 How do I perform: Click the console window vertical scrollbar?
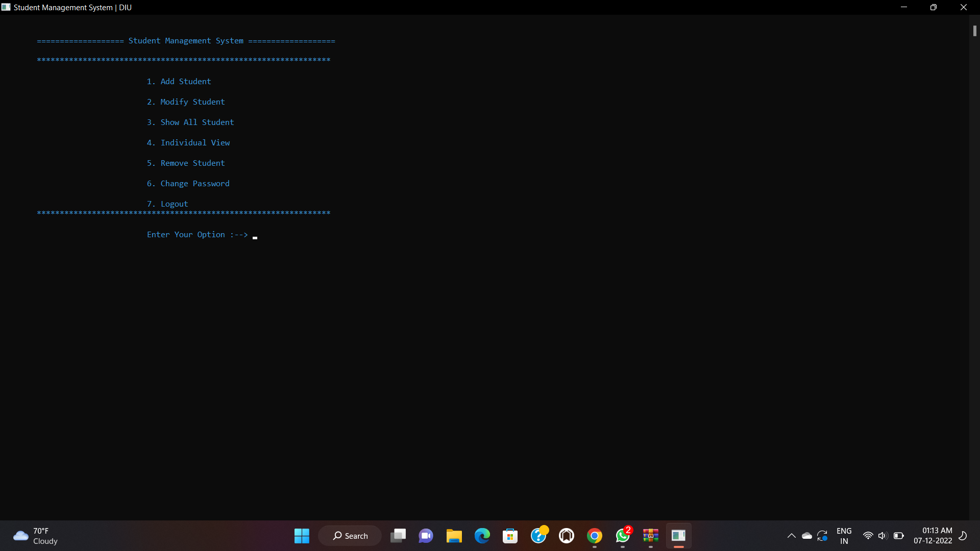pyautogui.click(x=974, y=31)
